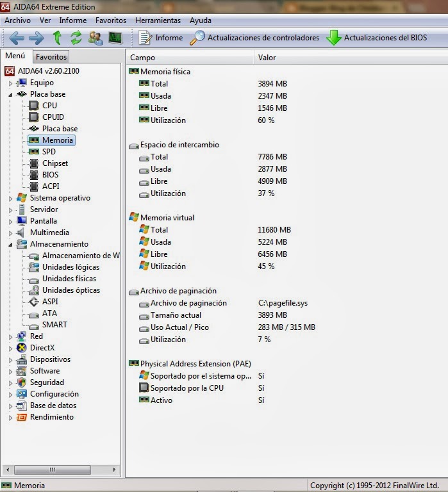Select the ATA drive icon
448x492 pixels.
point(34,314)
